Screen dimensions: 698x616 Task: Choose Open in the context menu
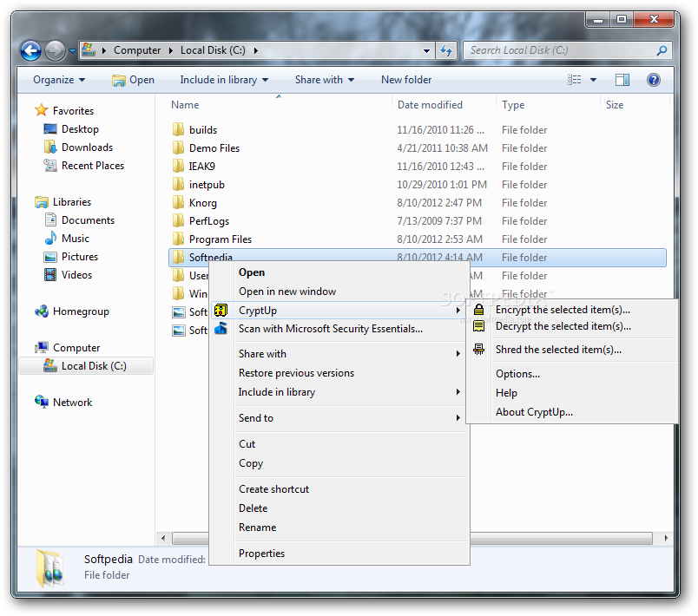click(x=339, y=272)
